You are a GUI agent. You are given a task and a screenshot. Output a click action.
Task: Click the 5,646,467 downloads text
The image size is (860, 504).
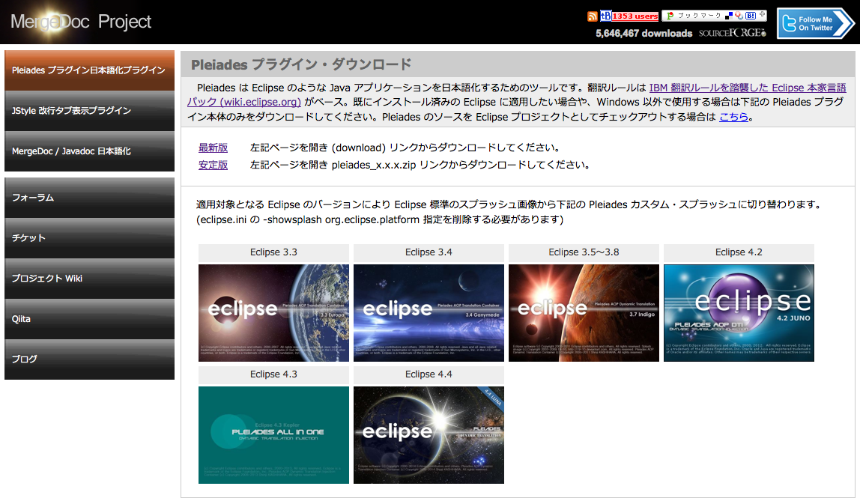644,34
